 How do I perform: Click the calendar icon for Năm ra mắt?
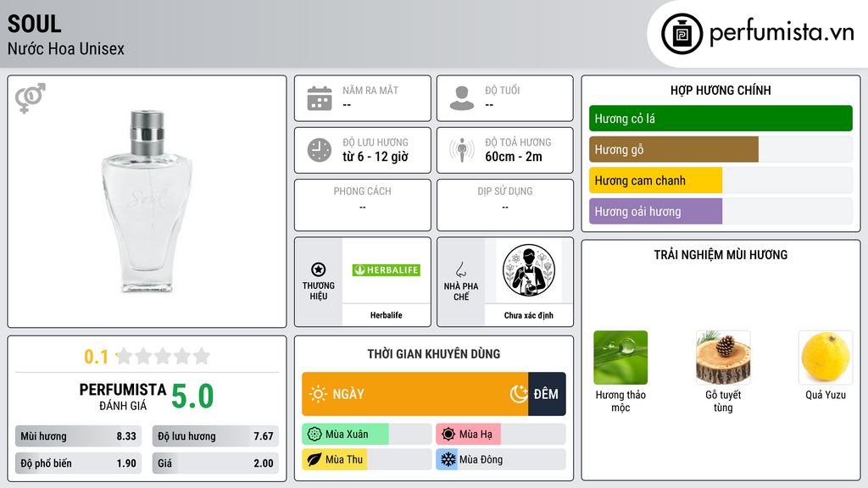(x=320, y=98)
